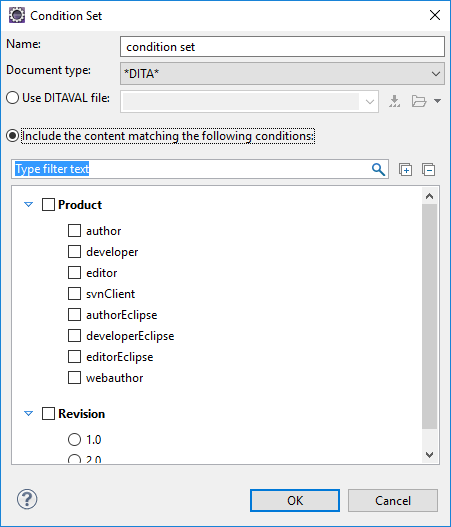The image size is (451, 527).
Task: Click the Cancel button
Action: [393, 500]
